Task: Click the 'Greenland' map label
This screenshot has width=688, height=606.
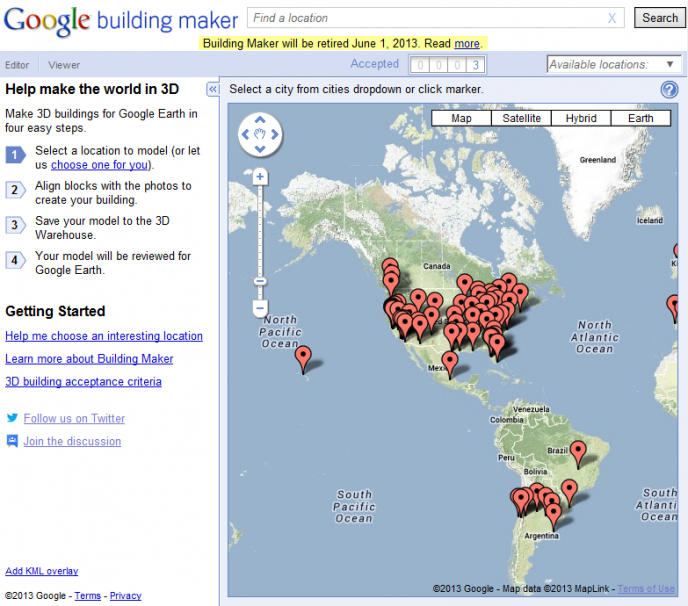Action: click(x=598, y=160)
